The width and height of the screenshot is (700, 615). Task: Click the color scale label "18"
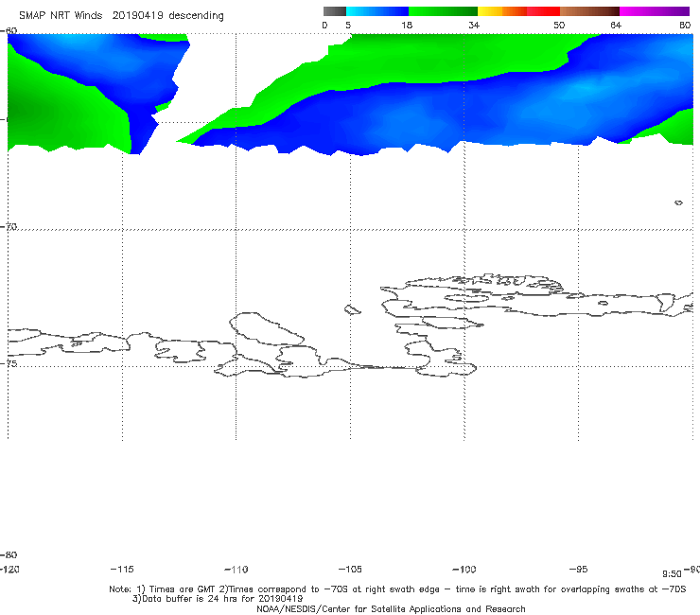407,25
